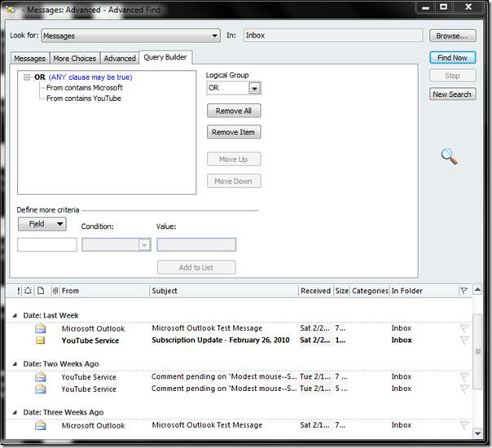Click the Value input field
Screen dimensions: 492x448
[x=196, y=244]
